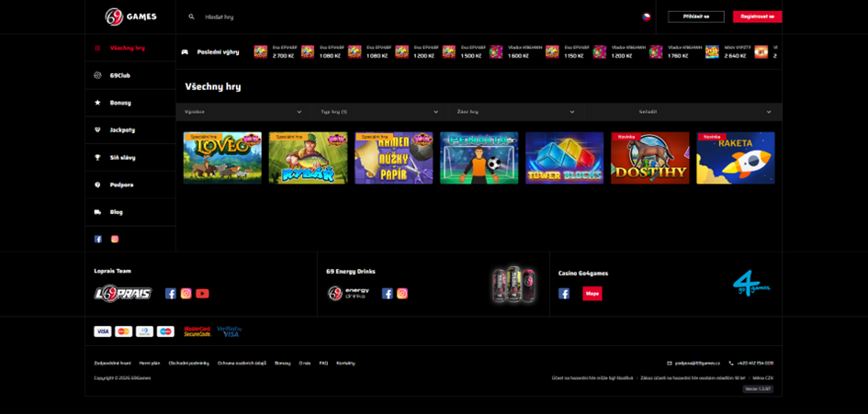This screenshot has height=414, width=868.
Task: Open Facebook icon in the left sidebar
Action: (x=98, y=239)
